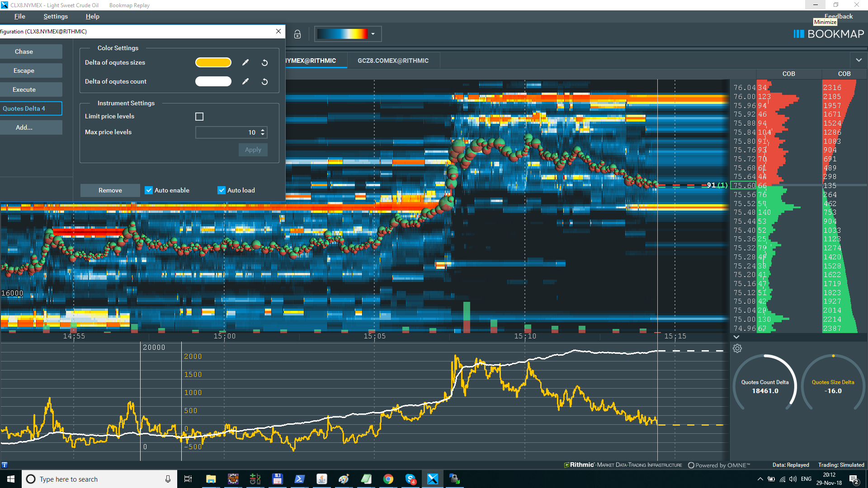
Task: Open indicator widget gear settings
Action: click(x=737, y=348)
